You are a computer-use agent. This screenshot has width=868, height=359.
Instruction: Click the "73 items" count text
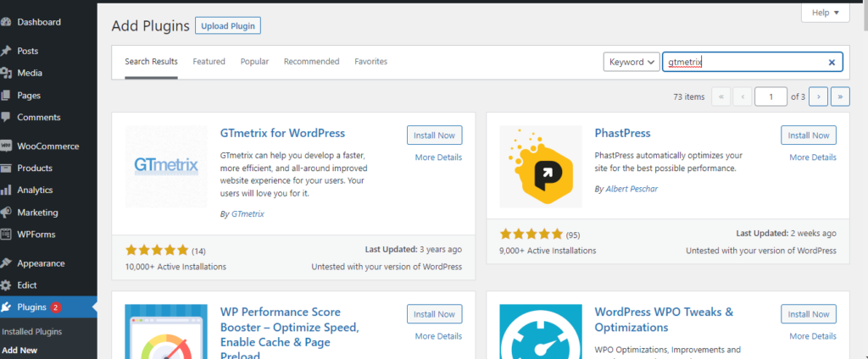(x=689, y=97)
